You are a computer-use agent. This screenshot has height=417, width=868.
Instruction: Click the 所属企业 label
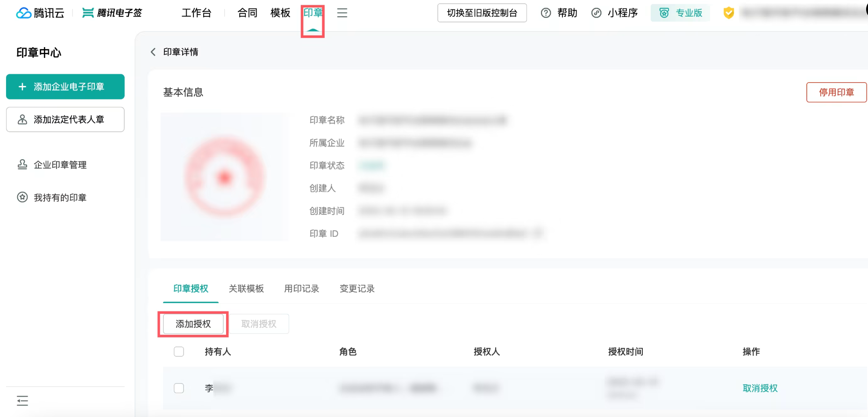(x=327, y=143)
